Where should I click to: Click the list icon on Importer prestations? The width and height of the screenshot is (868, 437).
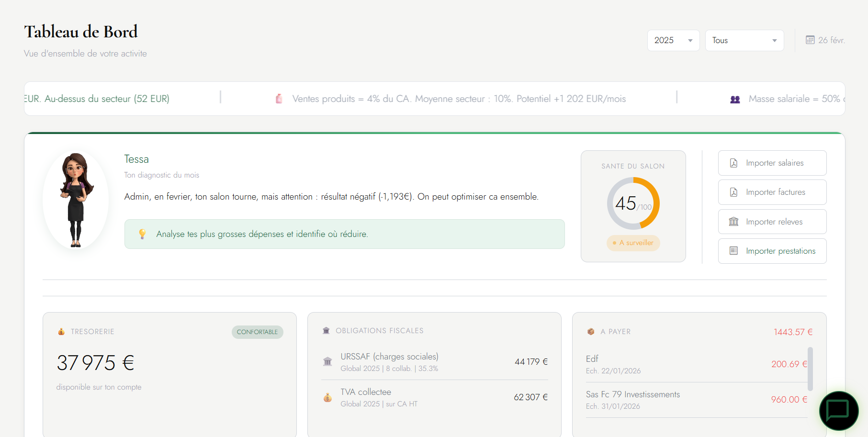tap(734, 251)
